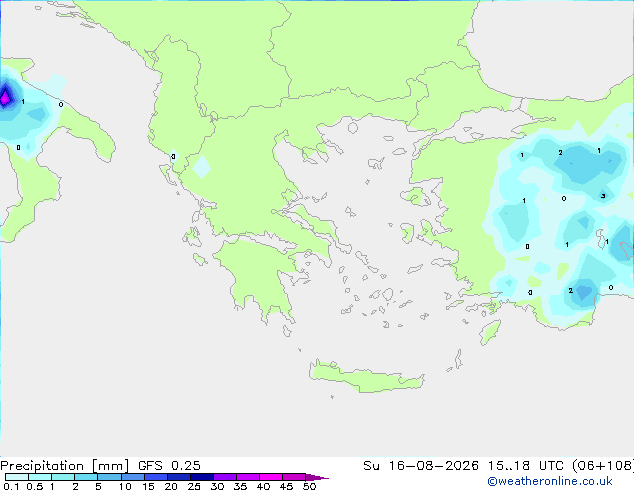This screenshot has width=634, height=490.
Task: Click the '0.5' legend scale label
Action: point(34,486)
